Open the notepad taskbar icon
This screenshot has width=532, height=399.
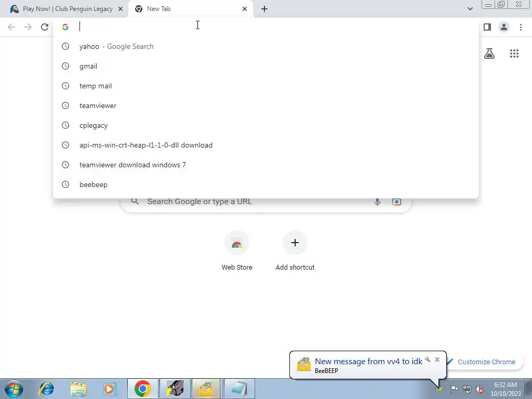(x=239, y=389)
